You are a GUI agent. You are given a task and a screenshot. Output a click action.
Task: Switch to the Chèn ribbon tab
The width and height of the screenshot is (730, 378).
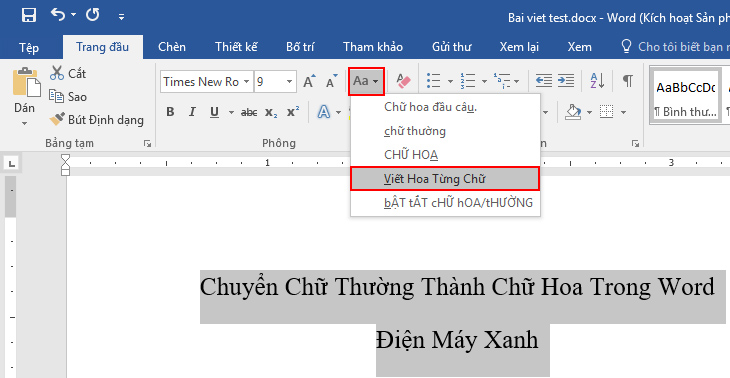tap(172, 47)
